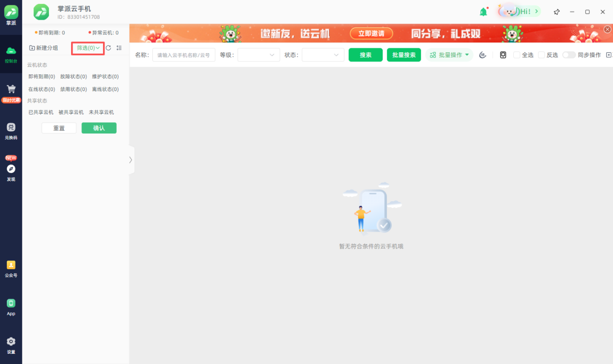Click the ID: 83301451708 text
Image resolution: width=613 pixels, height=364 pixels.
79,17
